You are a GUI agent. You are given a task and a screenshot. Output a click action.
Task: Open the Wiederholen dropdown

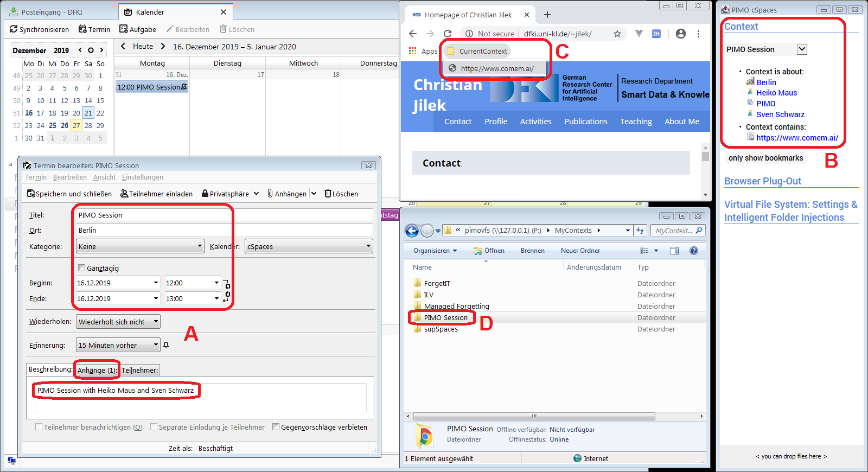tap(118, 322)
